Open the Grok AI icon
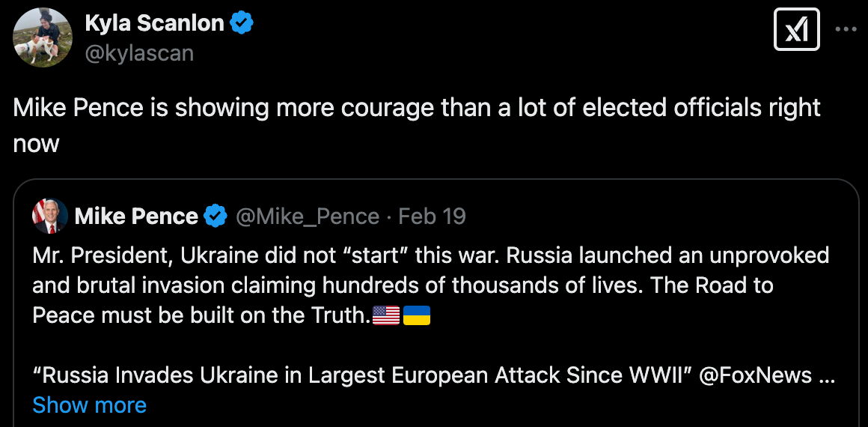This screenshot has height=427, width=868. pyautogui.click(x=796, y=31)
